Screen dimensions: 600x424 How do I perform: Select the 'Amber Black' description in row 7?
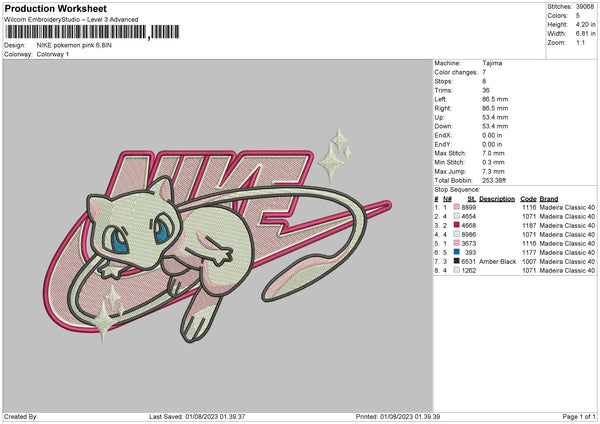point(497,261)
